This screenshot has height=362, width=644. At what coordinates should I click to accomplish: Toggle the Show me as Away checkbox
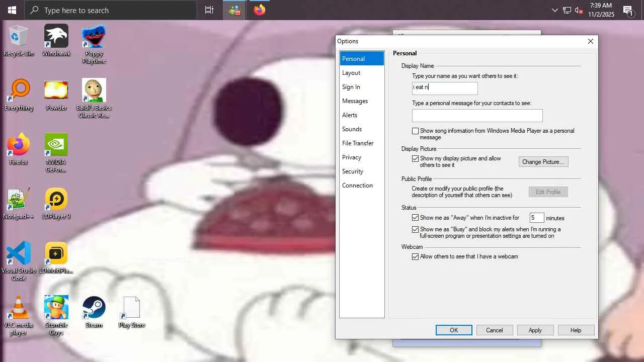415,218
